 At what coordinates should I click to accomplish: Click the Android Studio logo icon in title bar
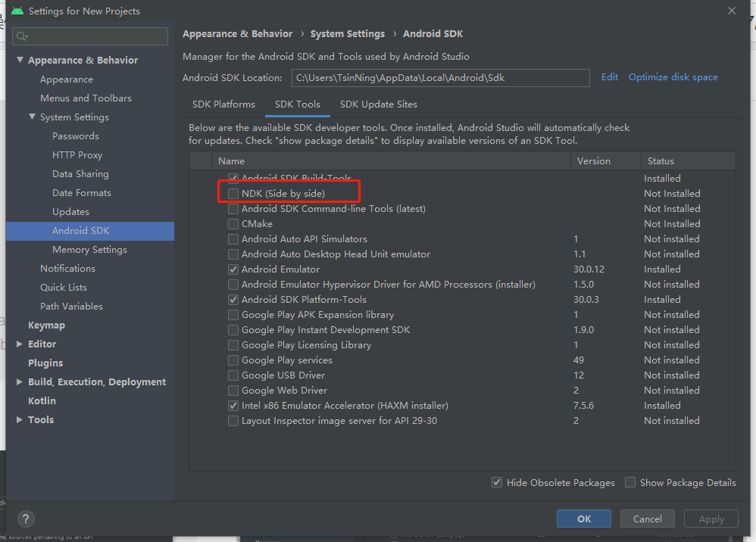click(17, 11)
